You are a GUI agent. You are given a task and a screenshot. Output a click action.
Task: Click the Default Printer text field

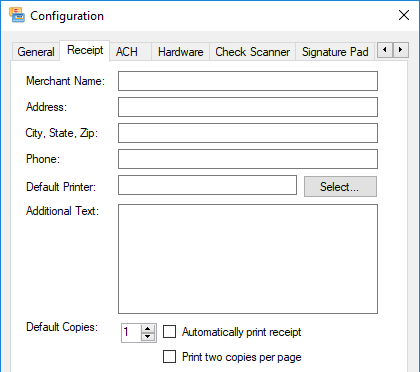[207, 185]
